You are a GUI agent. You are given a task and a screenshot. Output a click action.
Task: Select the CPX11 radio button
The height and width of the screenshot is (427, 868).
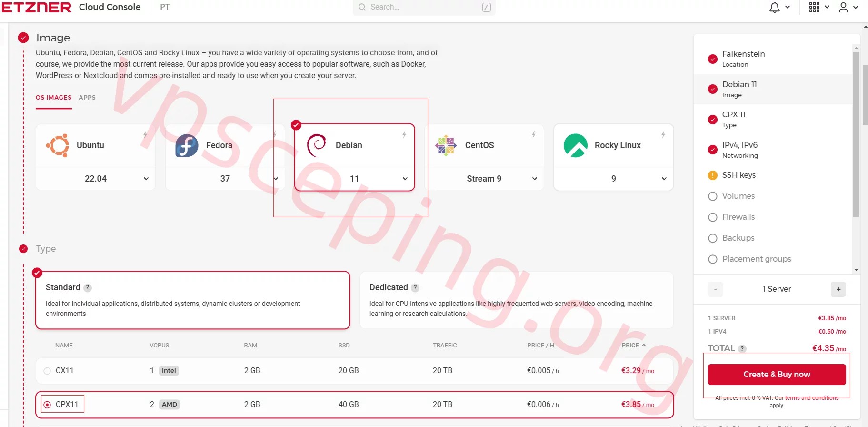[47, 405]
